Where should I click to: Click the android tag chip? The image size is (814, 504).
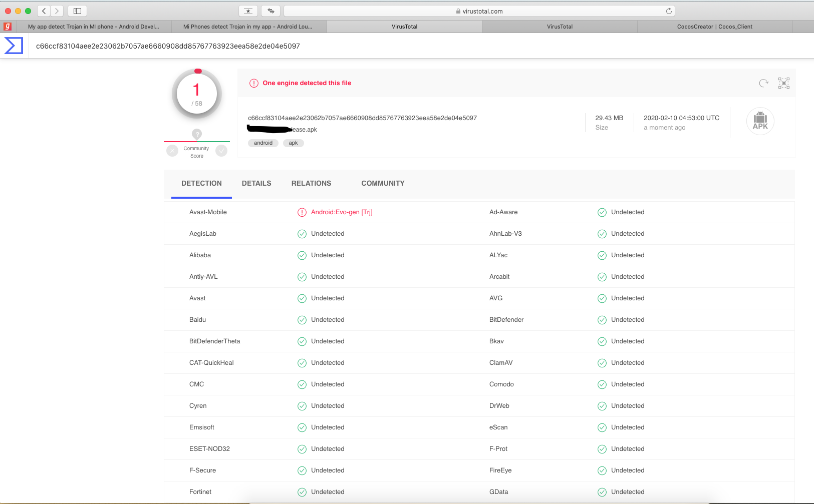[263, 143]
